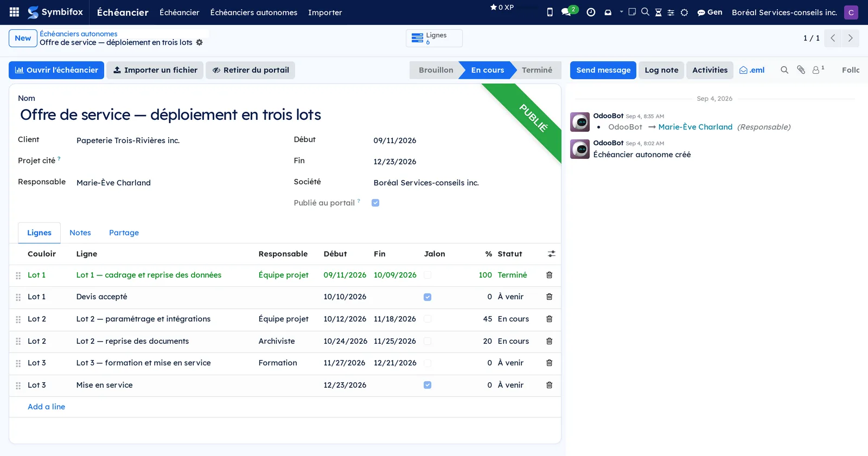Click the 0 XP star indicator
This screenshot has width=868, height=456.
[502, 7]
